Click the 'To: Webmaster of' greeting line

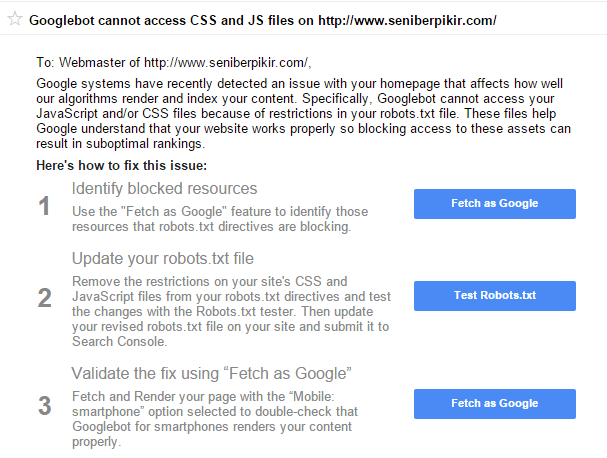(174, 62)
